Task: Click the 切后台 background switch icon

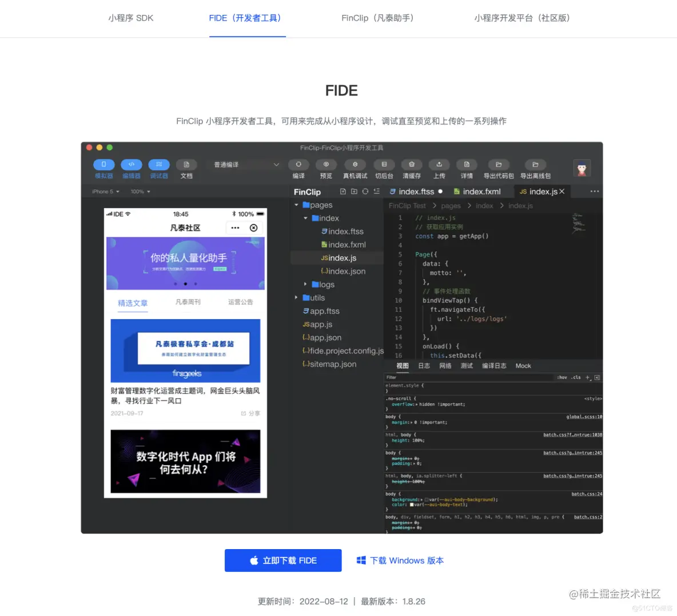Action: tap(384, 165)
